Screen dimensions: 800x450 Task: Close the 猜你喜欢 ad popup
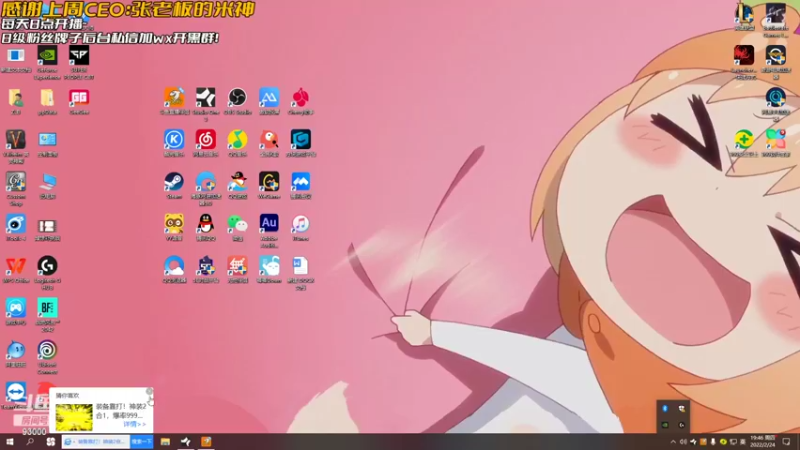pyautogui.click(x=149, y=392)
